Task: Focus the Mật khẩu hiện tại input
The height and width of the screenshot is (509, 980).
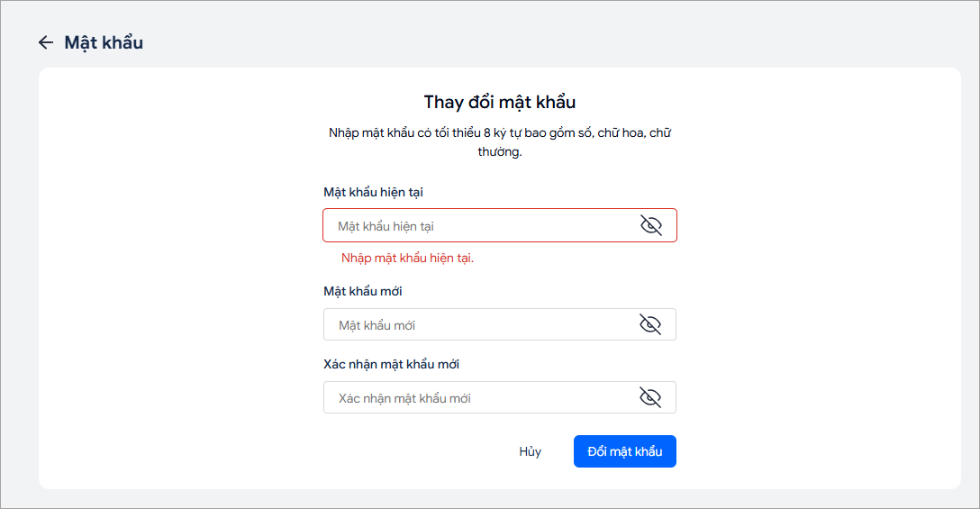Action: (477, 226)
